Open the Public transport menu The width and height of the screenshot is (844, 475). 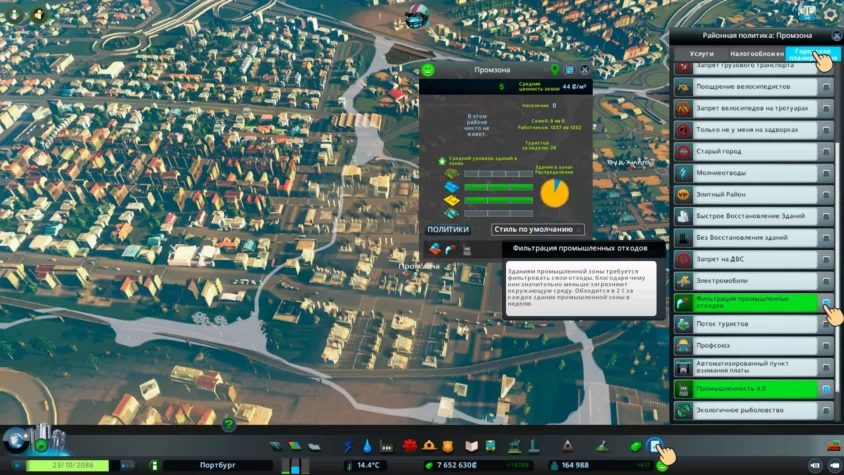490,446
